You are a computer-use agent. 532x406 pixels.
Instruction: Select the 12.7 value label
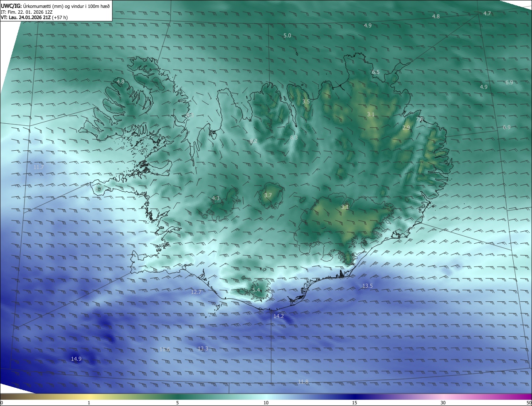click(x=196, y=292)
